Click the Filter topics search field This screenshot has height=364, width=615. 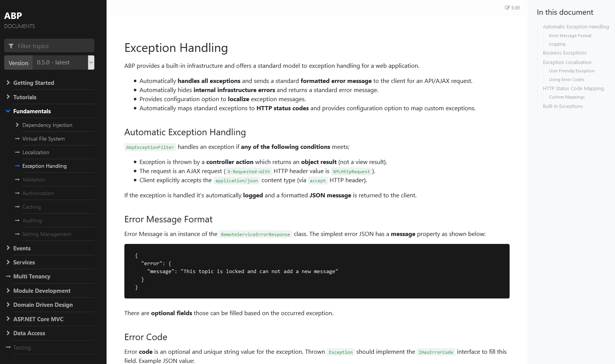[53, 46]
